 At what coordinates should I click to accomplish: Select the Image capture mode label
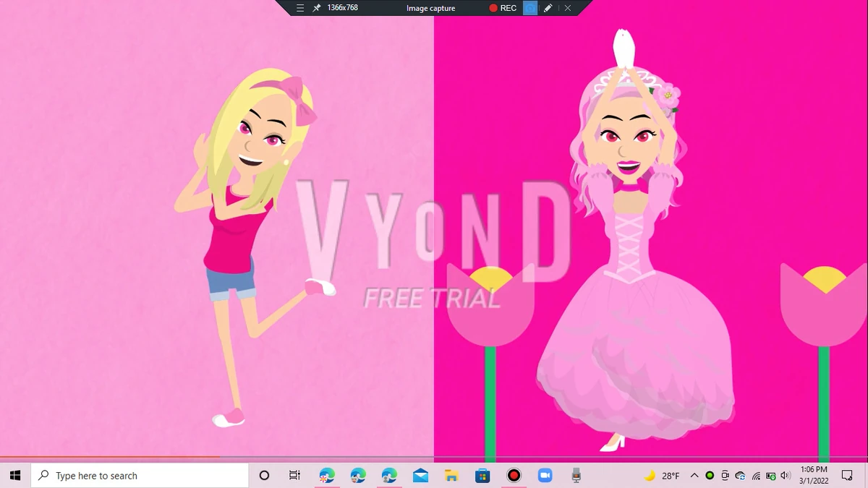click(430, 8)
